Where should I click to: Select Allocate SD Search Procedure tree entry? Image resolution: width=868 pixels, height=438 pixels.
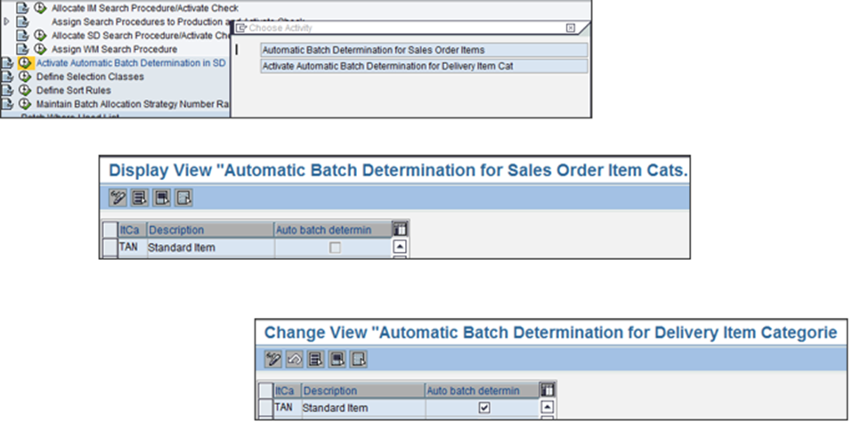(x=141, y=36)
